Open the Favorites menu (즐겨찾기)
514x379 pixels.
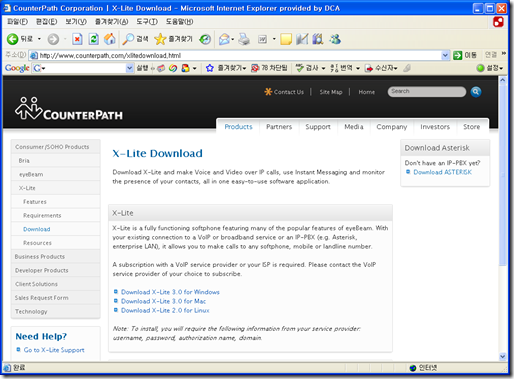(111, 22)
